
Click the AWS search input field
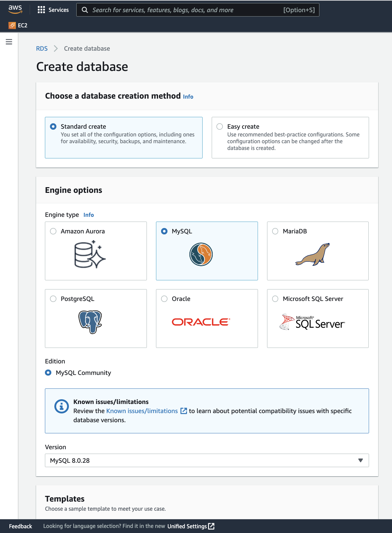pyautogui.click(x=186, y=10)
